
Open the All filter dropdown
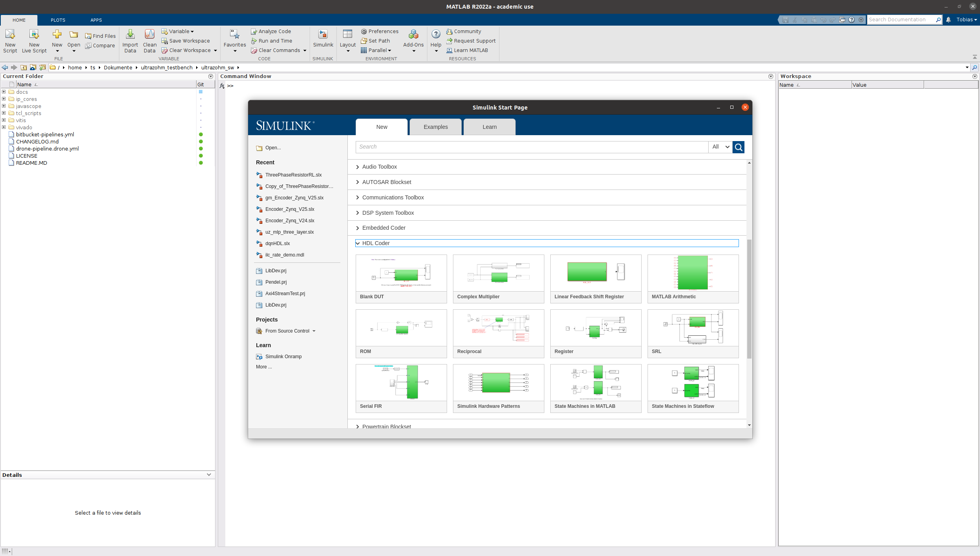pyautogui.click(x=720, y=147)
